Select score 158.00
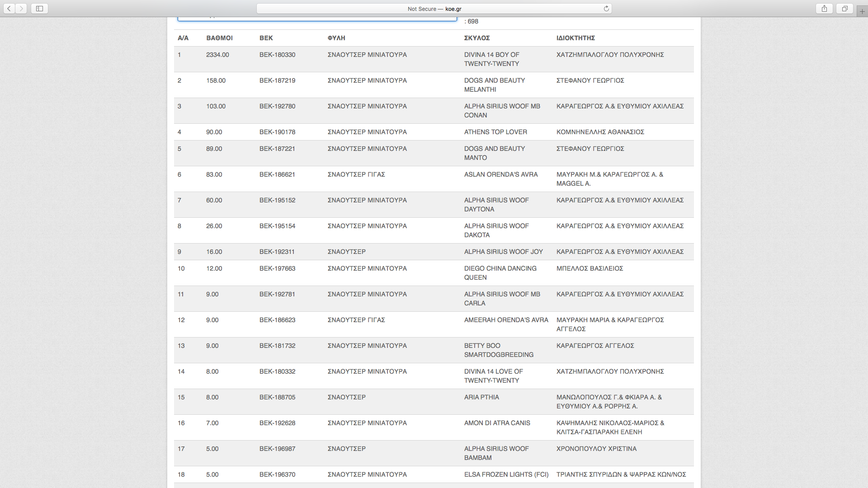Viewport: 868px width, 488px height. [216, 80]
